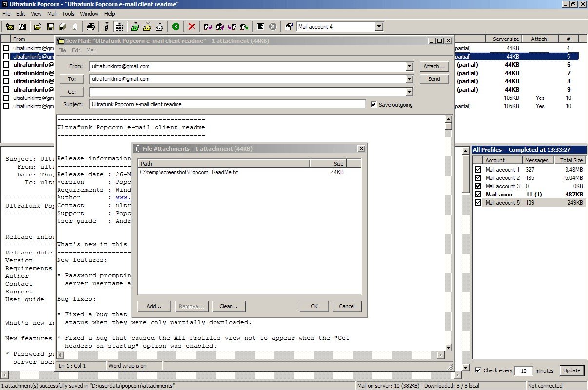This screenshot has width=588, height=390.
Task: Open the address book toolbar icon
Action: tap(22, 27)
